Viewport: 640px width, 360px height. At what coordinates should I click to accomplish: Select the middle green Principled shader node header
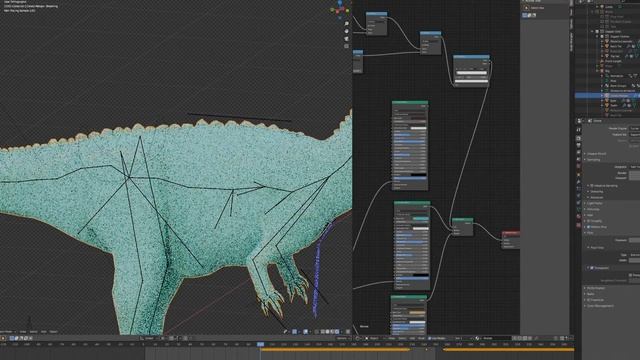tap(412, 203)
